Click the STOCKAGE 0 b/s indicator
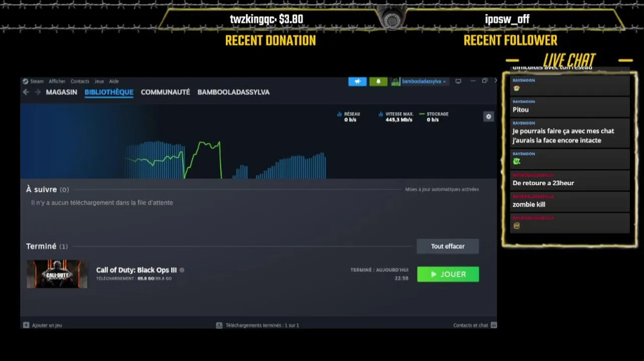Screen dimensions: 644x361 [434, 117]
